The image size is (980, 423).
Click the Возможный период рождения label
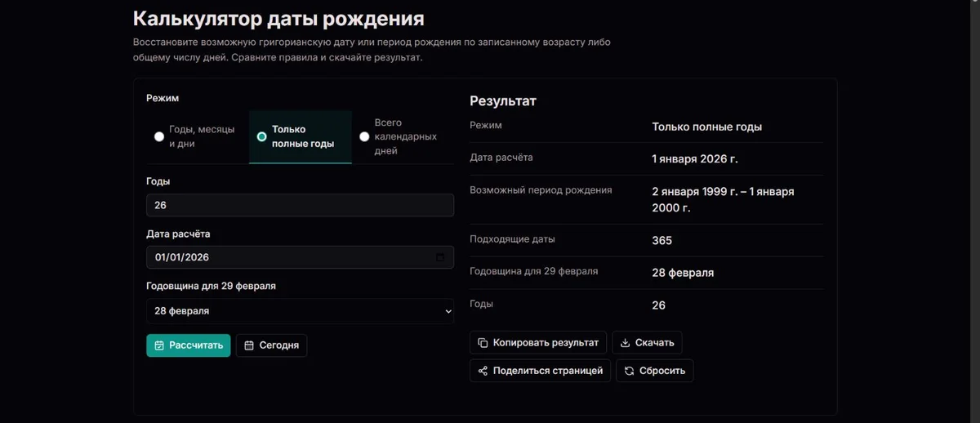tap(541, 190)
